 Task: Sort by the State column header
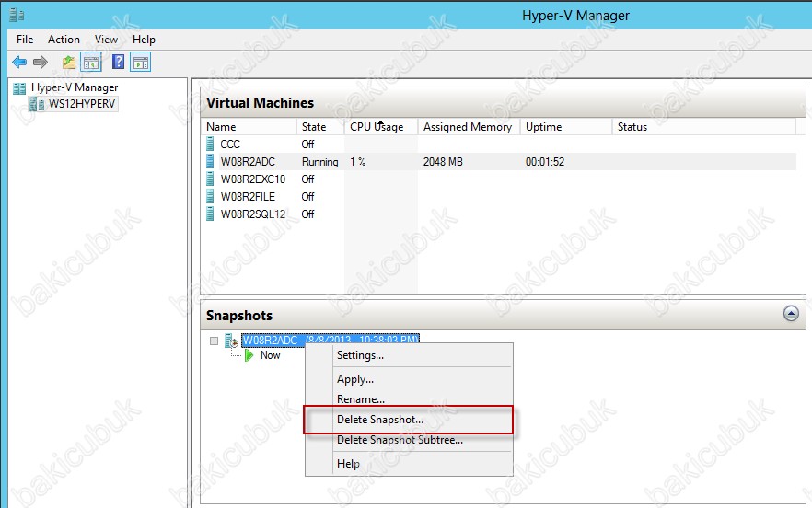tap(320, 127)
